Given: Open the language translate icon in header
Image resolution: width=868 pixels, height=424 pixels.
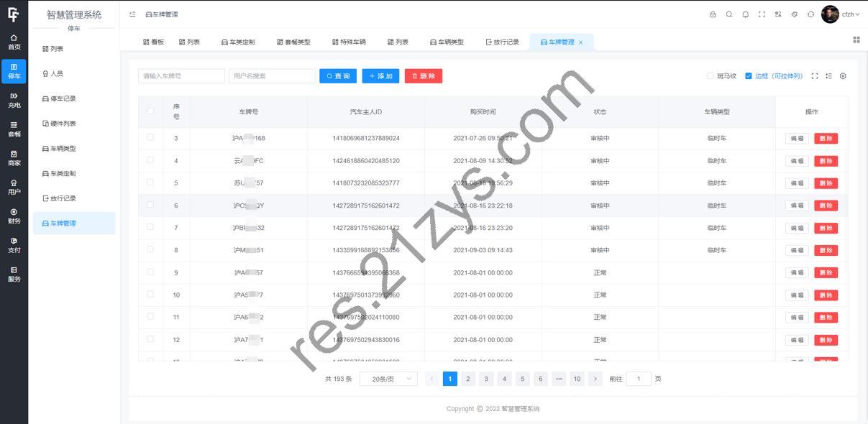Looking at the screenshot, I should (778, 14).
